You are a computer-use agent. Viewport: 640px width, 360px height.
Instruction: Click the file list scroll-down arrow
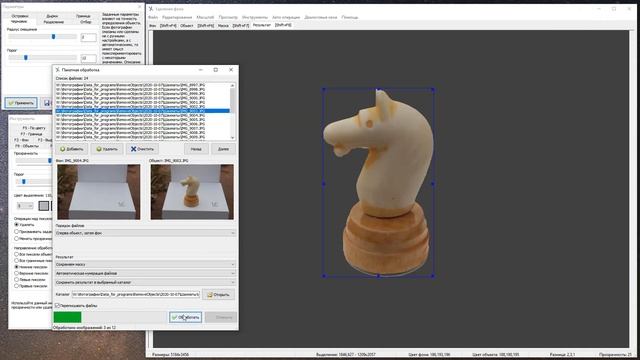click(x=233, y=138)
